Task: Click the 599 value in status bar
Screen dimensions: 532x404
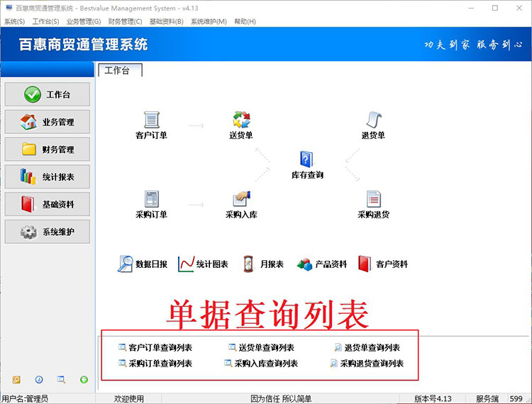Action: [x=516, y=399]
